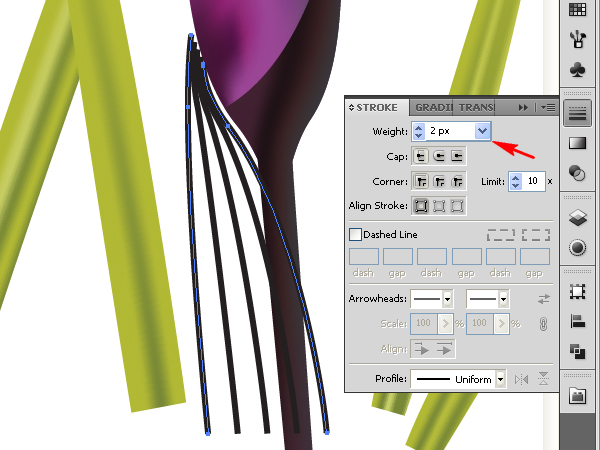Click the second arrowhead Scale field
Viewport: 600px width, 450px height.
480,324
